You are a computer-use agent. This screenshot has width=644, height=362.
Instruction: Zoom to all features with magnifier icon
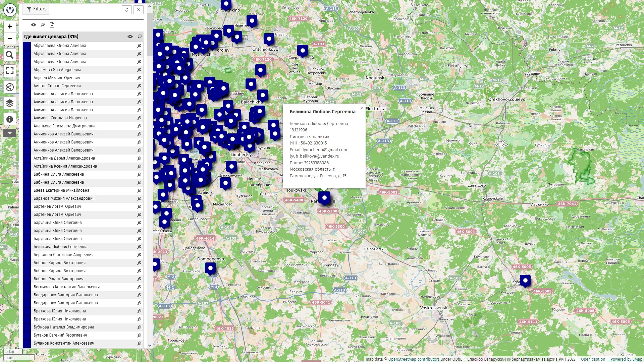(x=43, y=25)
